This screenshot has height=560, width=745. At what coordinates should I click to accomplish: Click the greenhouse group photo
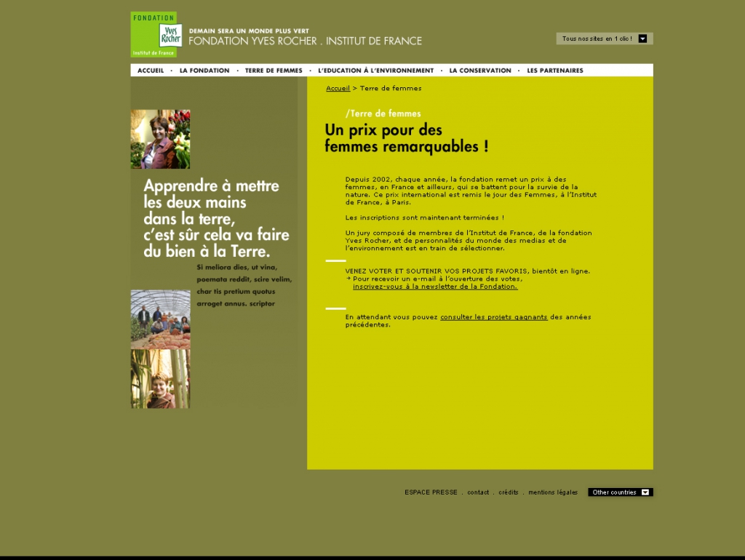(x=161, y=320)
